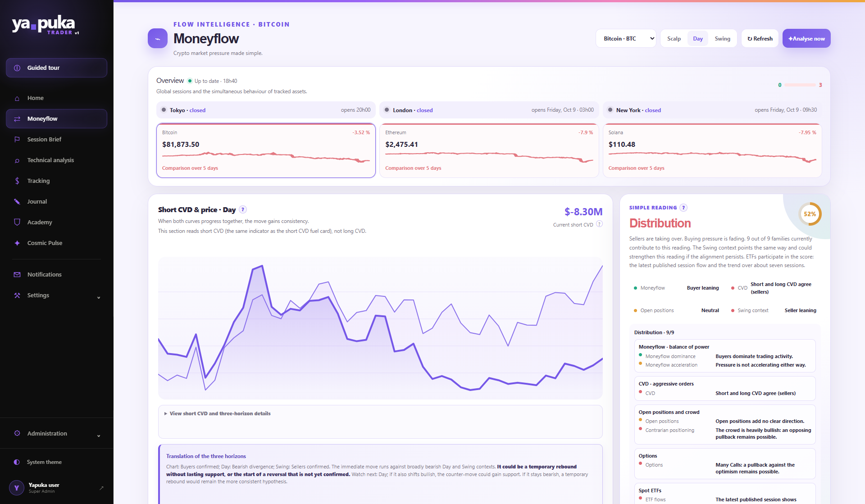Select the Solana price card
Image resolution: width=865 pixels, height=504 pixels.
pyautogui.click(x=712, y=150)
